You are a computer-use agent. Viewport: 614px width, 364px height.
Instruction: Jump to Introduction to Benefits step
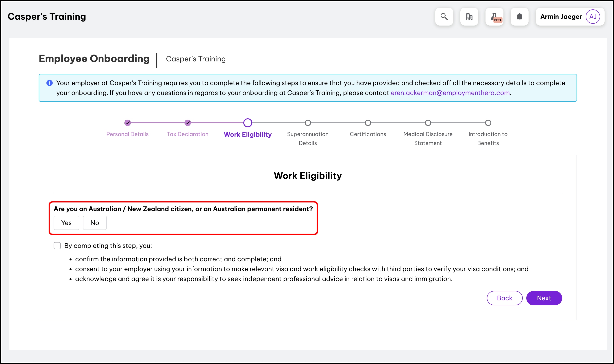[488, 123]
